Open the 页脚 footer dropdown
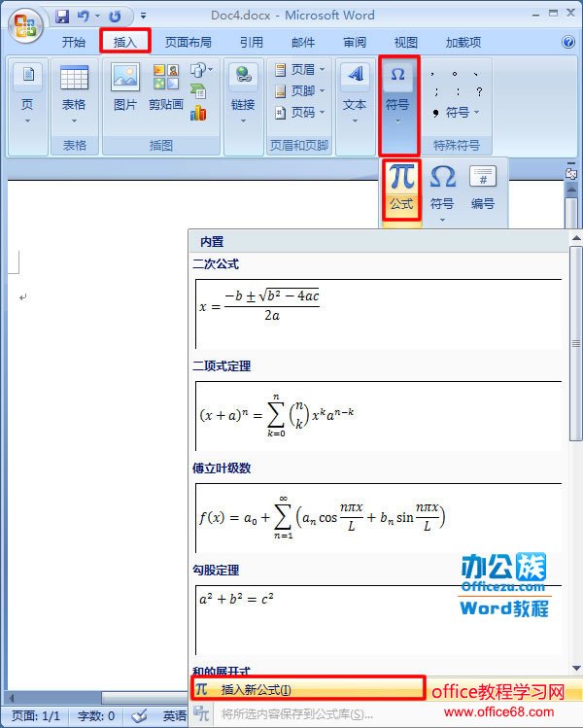This screenshot has width=583, height=728. [300, 91]
